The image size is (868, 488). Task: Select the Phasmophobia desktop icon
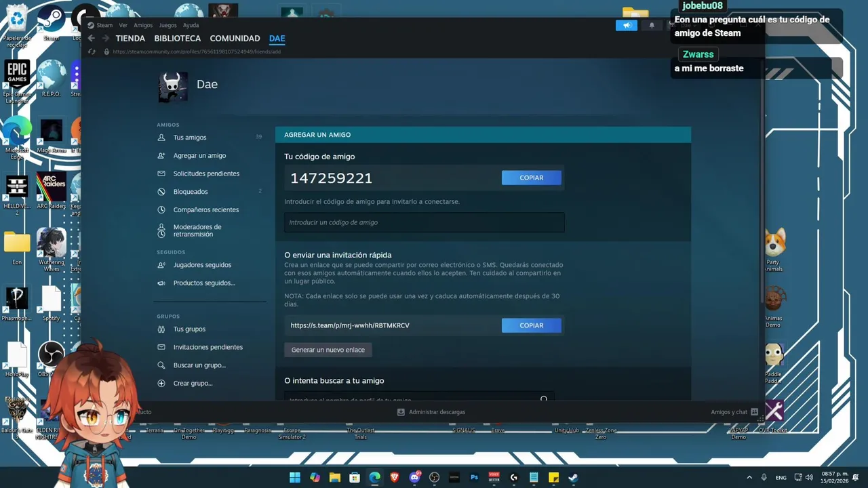coord(17,304)
